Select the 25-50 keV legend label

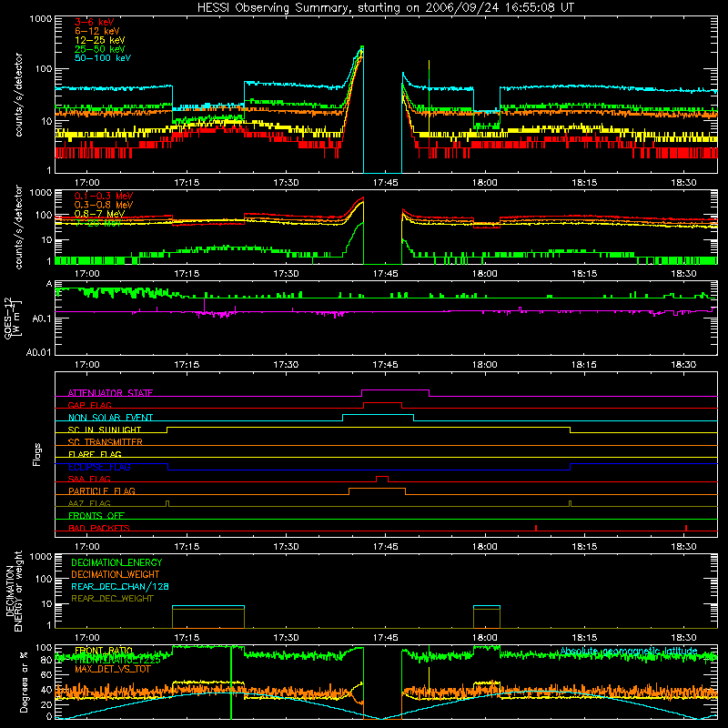pyautogui.click(x=100, y=49)
